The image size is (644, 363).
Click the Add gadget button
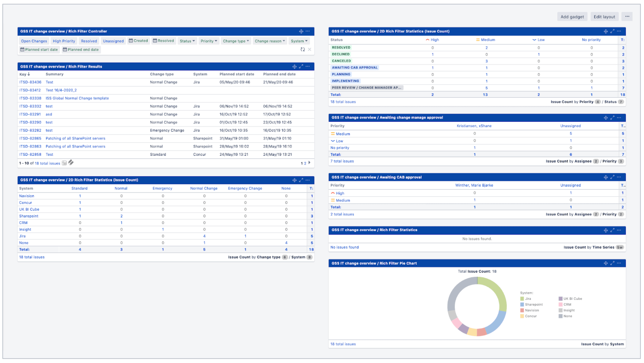tap(572, 16)
